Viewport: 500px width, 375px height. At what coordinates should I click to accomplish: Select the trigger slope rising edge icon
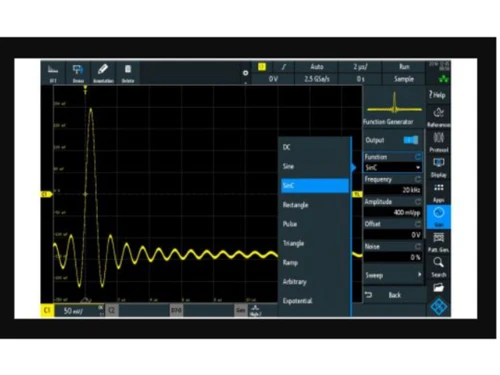283,67
